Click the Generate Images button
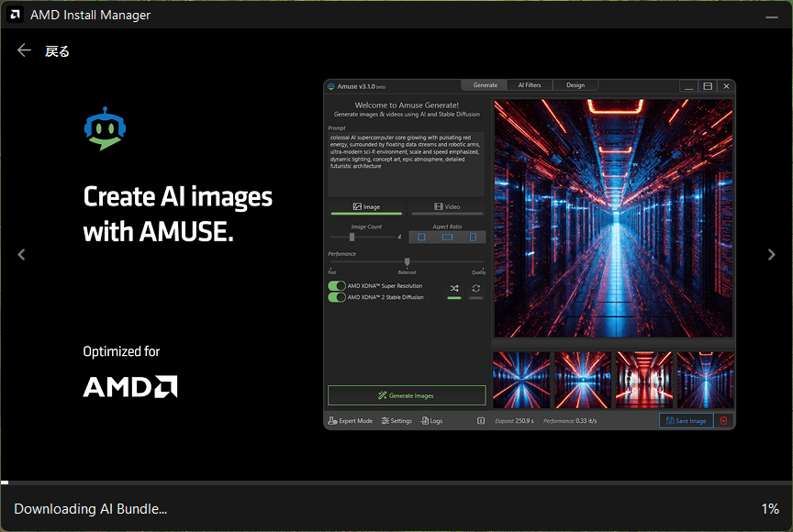This screenshot has height=532, width=793. coord(406,395)
